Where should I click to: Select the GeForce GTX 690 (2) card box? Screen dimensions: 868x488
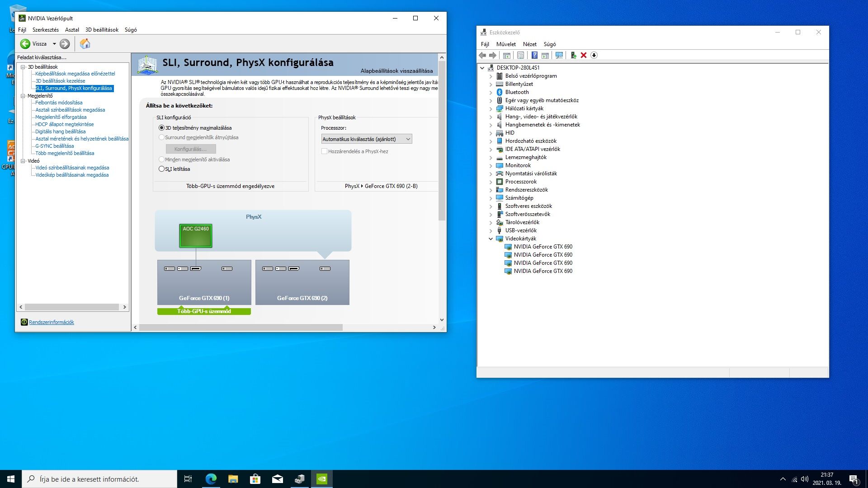click(x=302, y=282)
